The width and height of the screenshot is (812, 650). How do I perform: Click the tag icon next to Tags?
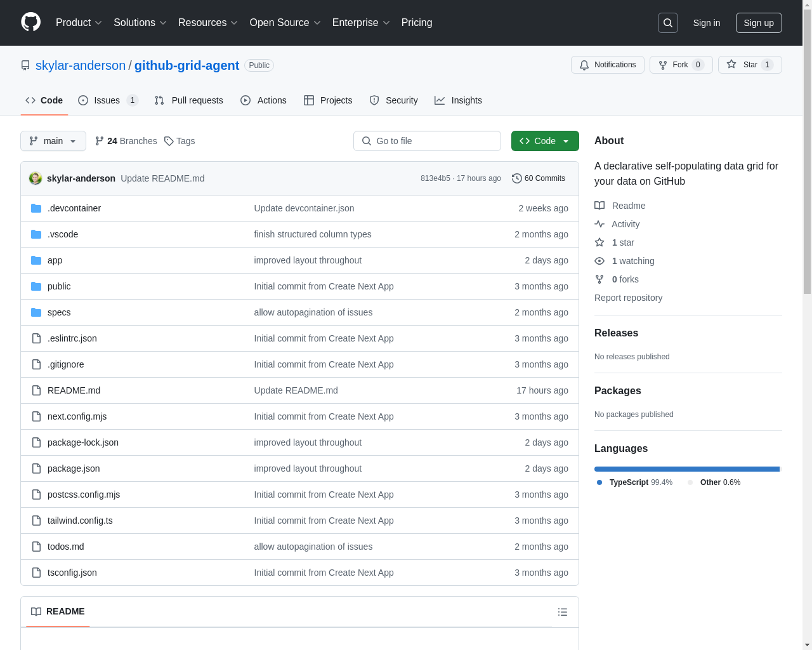(169, 141)
